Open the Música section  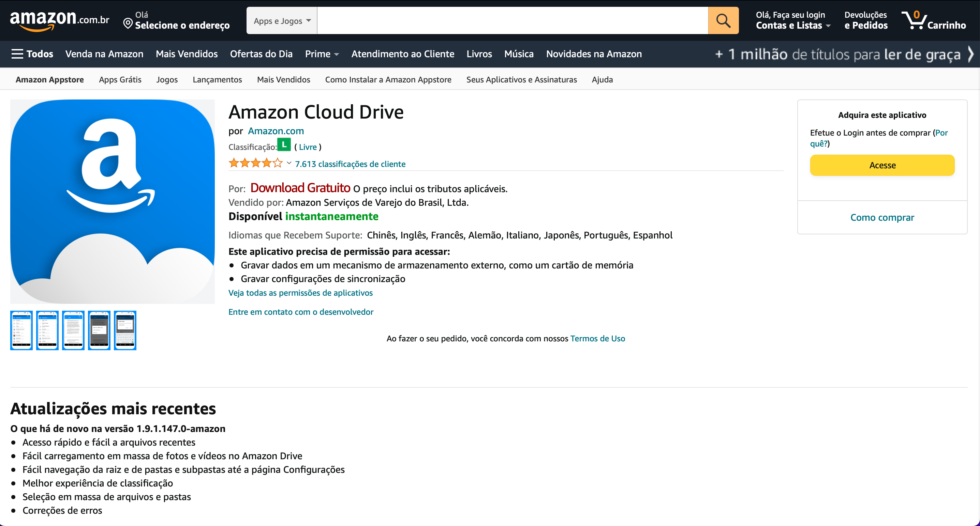tap(519, 54)
